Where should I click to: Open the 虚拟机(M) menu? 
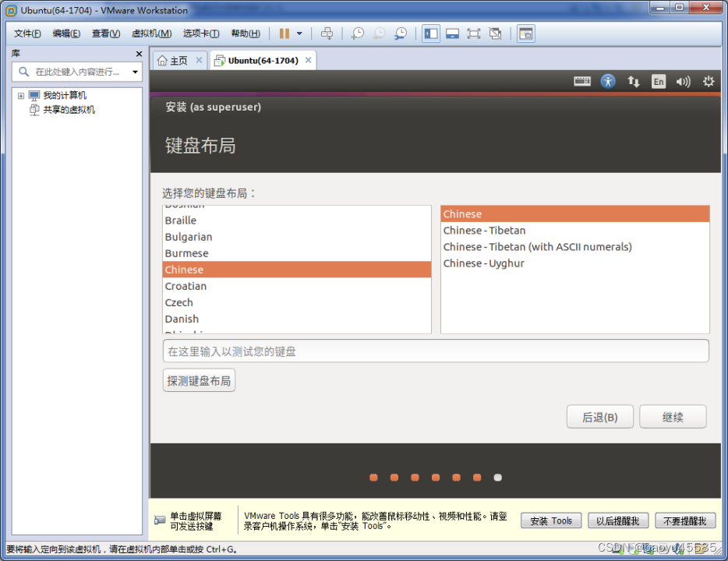click(x=151, y=34)
